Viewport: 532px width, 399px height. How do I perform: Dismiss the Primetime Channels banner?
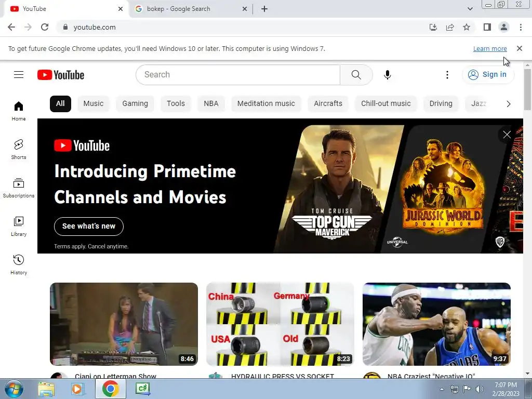[507, 135]
